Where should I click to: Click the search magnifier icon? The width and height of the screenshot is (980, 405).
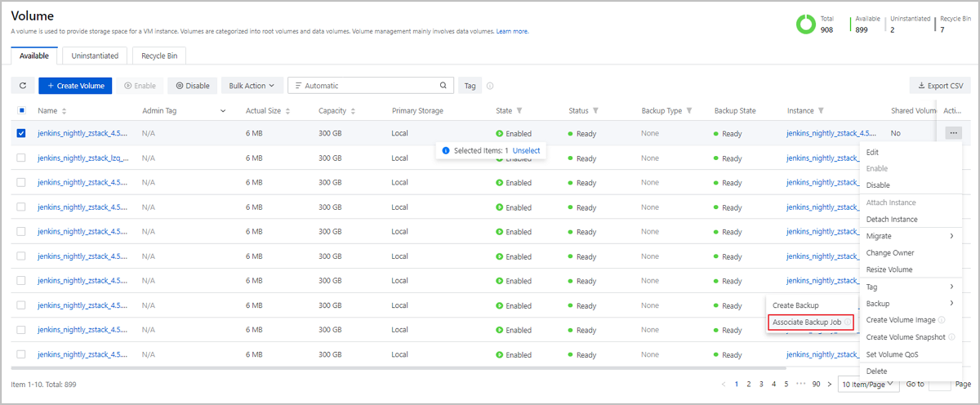443,86
